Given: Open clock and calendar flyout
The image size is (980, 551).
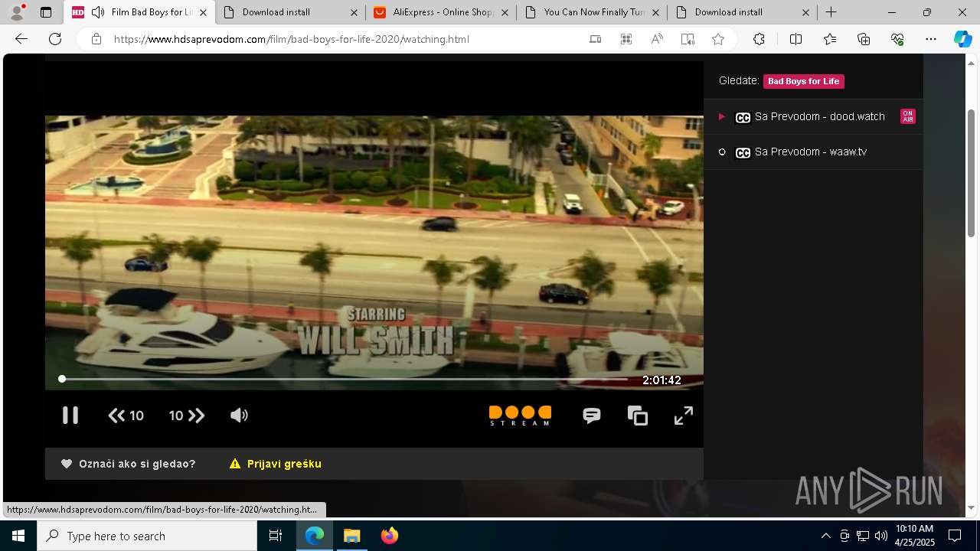Looking at the screenshot, I should point(914,536).
